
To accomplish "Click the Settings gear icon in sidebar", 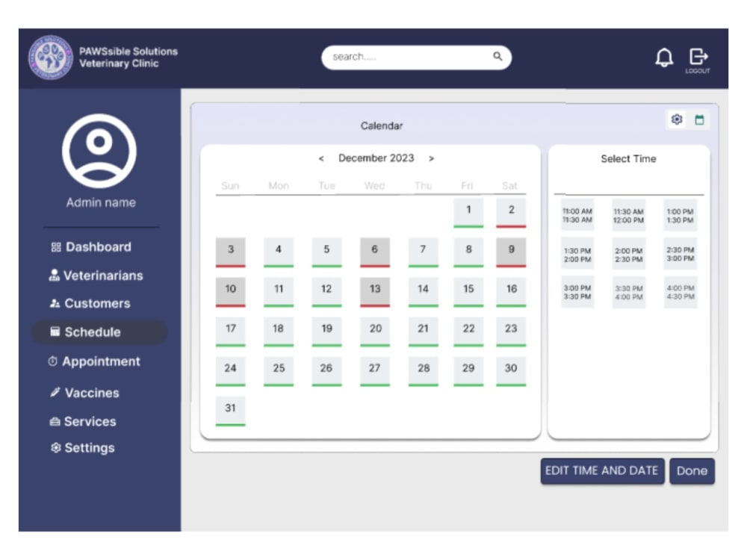I will tap(56, 447).
